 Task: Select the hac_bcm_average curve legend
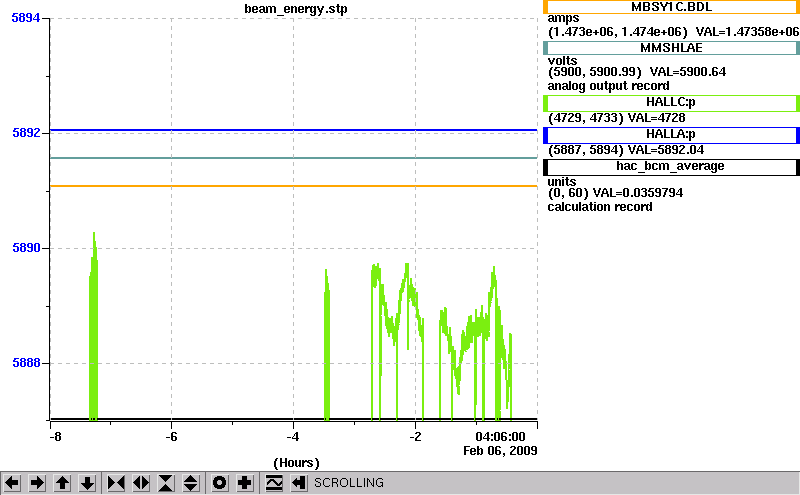(x=671, y=167)
